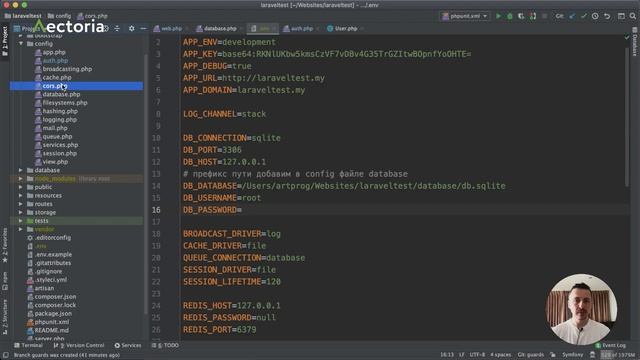Image resolution: width=640 pixels, height=360 pixels.
Task: Hide the Project panel with minus icon
Action: pos(143,29)
